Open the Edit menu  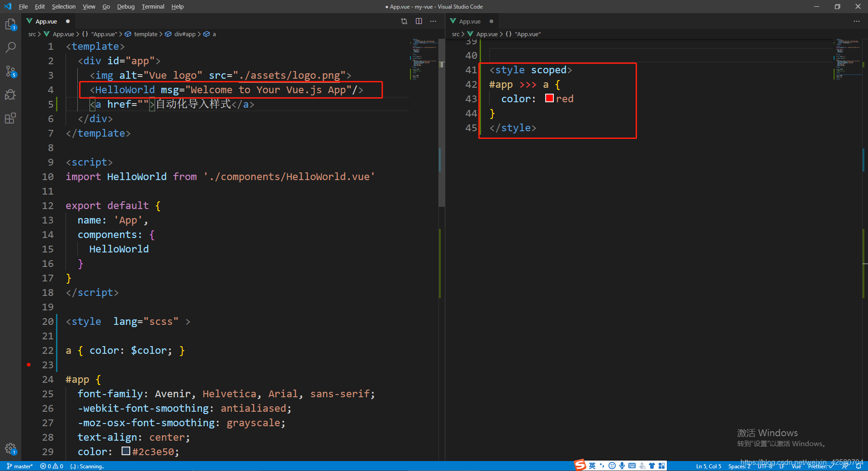40,6
